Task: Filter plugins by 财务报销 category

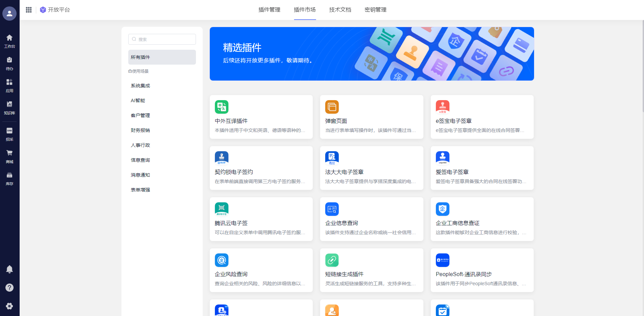Action: click(140, 130)
